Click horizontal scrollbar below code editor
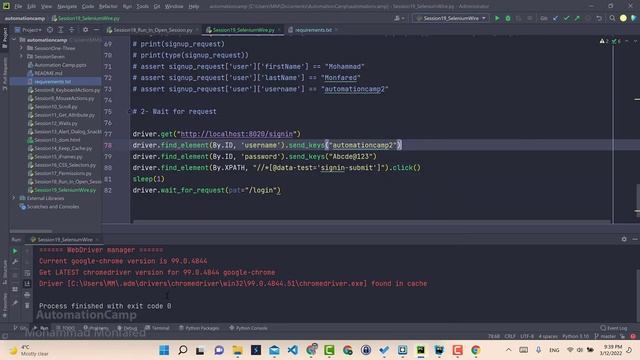640x360 pixels. 371,222
